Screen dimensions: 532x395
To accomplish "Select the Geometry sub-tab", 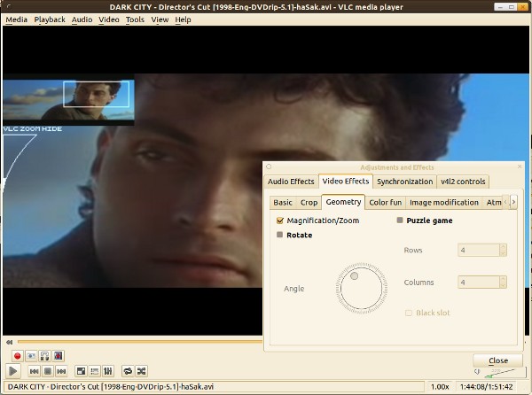I will tap(343, 202).
